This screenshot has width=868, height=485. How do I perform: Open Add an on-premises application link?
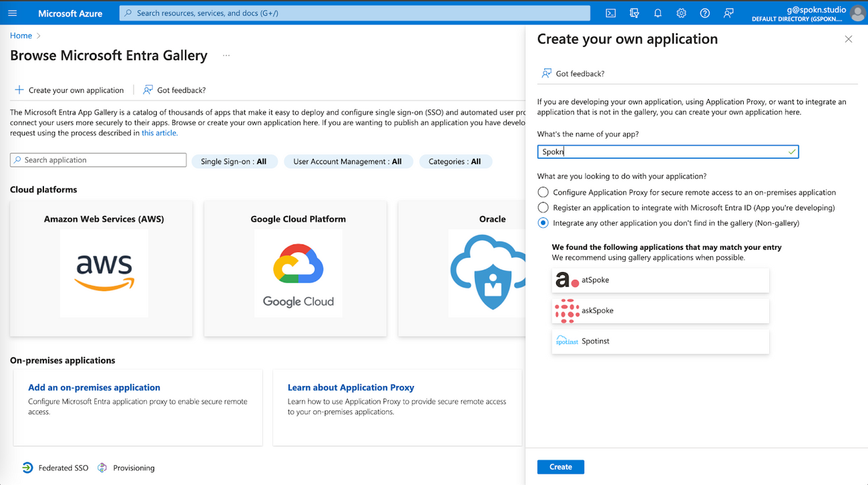tap(94, 387)
